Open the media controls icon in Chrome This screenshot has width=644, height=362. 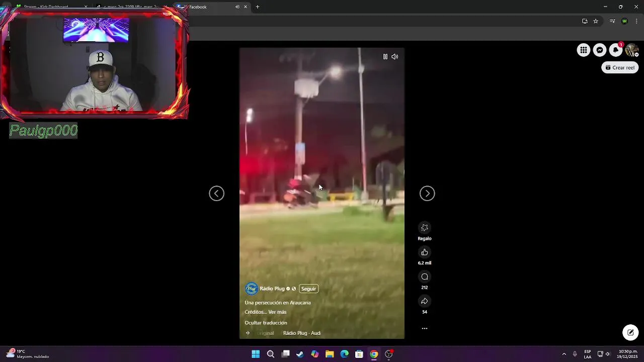tap(612, 21)
